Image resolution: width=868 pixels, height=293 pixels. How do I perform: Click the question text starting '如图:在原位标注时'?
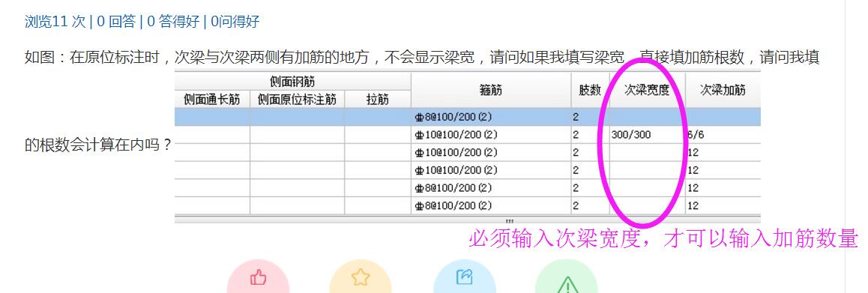click(422, 57)
